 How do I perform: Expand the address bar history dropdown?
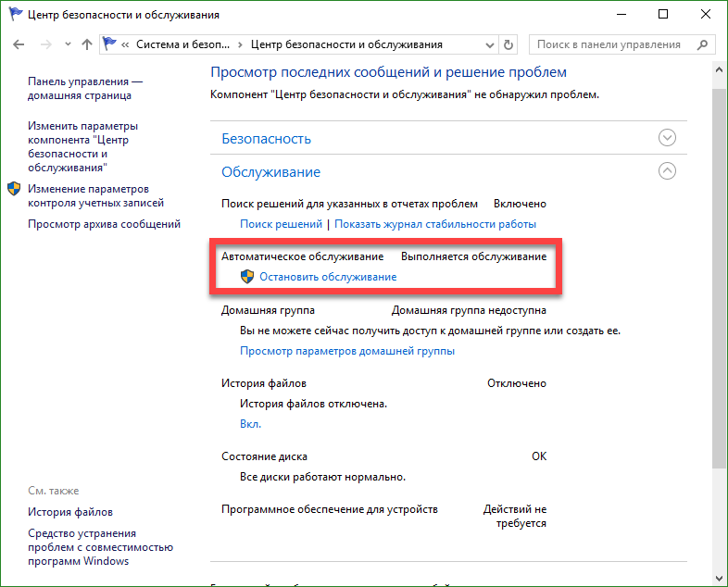pyautogui.click(x=489, y=45)
